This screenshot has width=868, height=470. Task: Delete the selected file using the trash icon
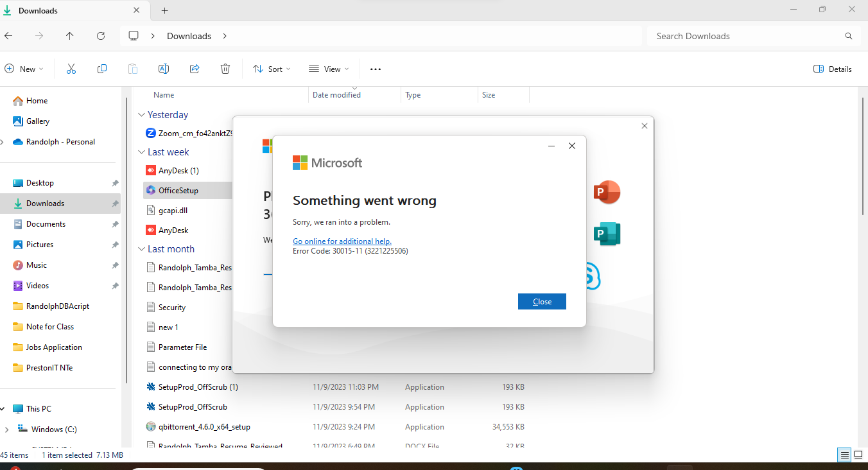[x=225, y=69]
